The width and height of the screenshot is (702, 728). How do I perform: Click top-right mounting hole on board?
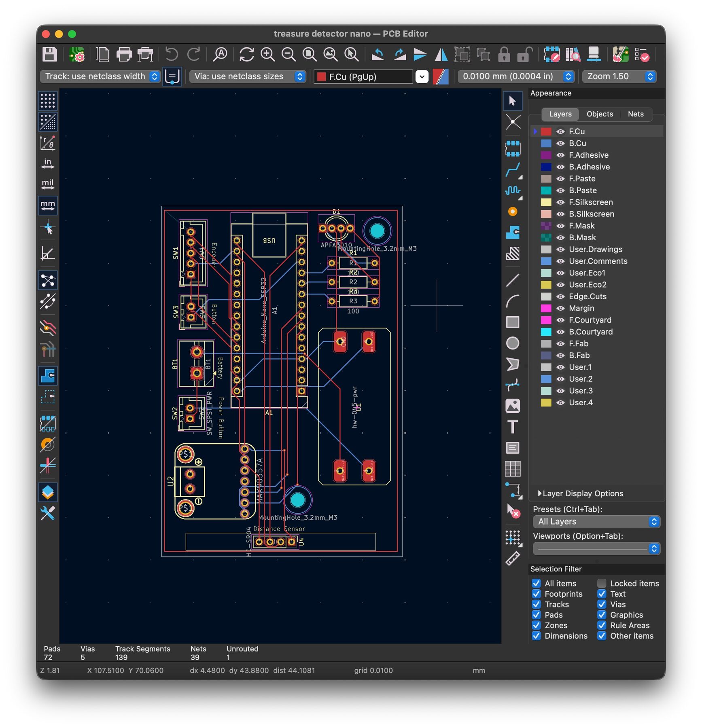(377, 231)
